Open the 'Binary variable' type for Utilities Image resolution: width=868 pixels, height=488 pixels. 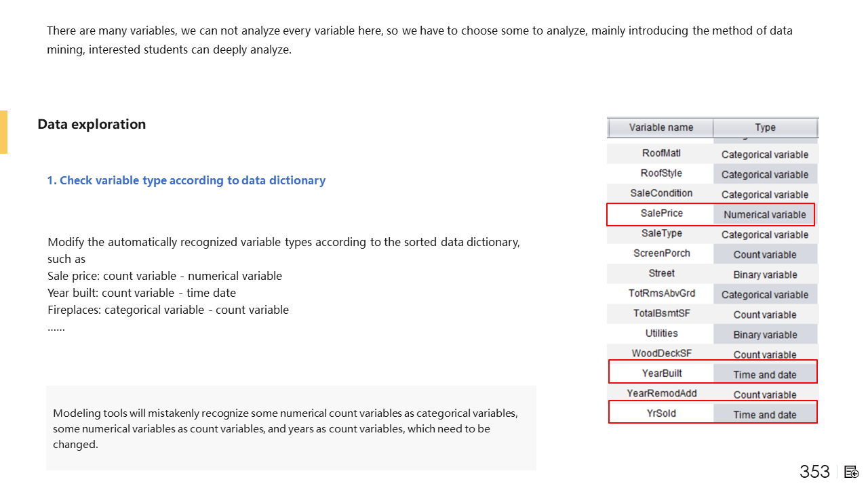764,334
